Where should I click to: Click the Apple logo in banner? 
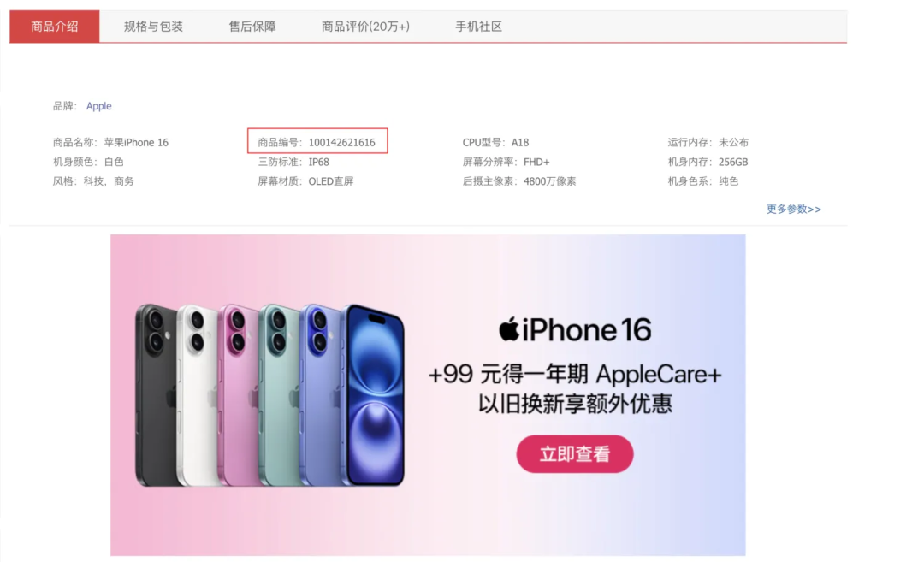point(509,328)
